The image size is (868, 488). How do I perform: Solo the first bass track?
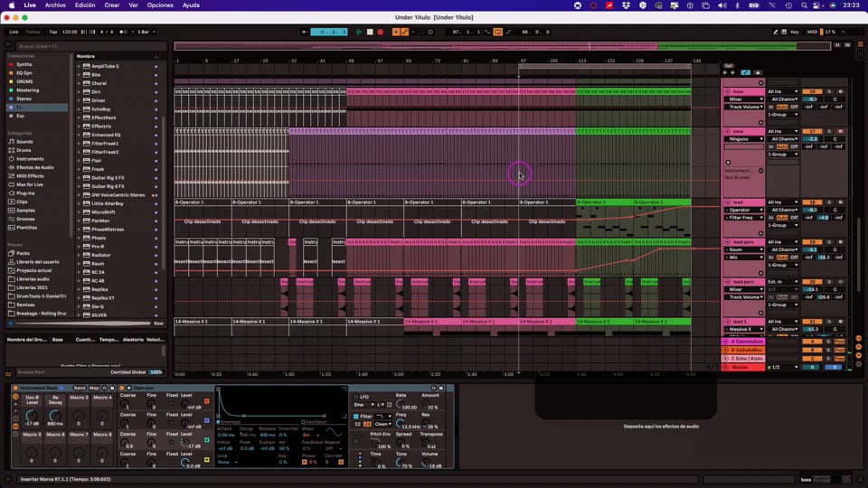tap(829, 92)
